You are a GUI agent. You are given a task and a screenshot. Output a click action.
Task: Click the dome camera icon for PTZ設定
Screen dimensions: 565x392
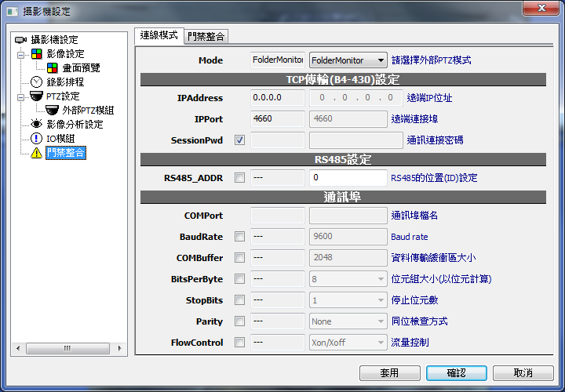tap(36, 96)
